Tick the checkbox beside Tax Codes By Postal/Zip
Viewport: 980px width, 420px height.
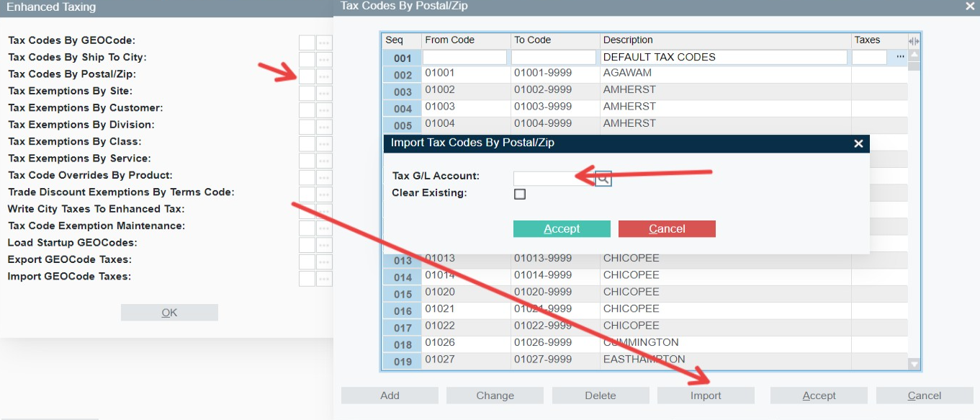click(x=307, y=75)
